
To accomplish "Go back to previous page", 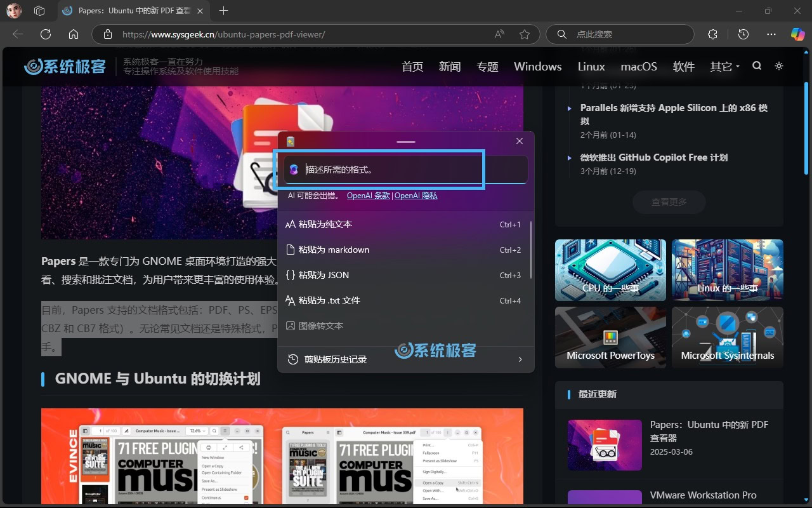I will click(18, 34).
